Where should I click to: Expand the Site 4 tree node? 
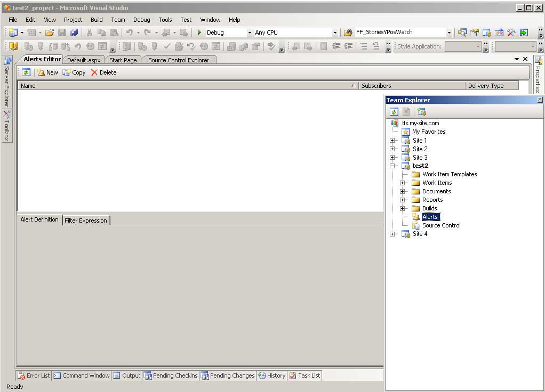(392, 234)
